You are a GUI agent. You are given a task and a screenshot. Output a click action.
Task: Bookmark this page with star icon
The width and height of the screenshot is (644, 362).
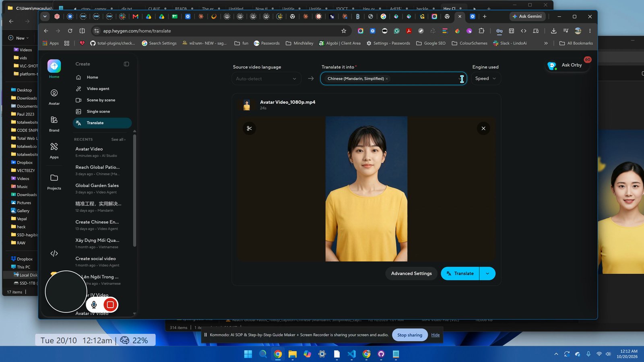tap(344, 31)
